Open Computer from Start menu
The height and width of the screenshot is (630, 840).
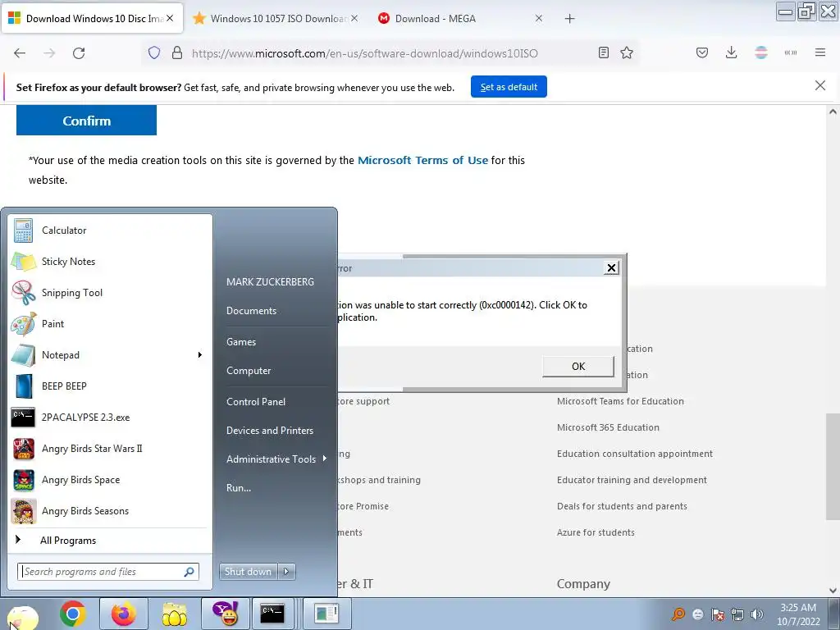pos(249,371)
